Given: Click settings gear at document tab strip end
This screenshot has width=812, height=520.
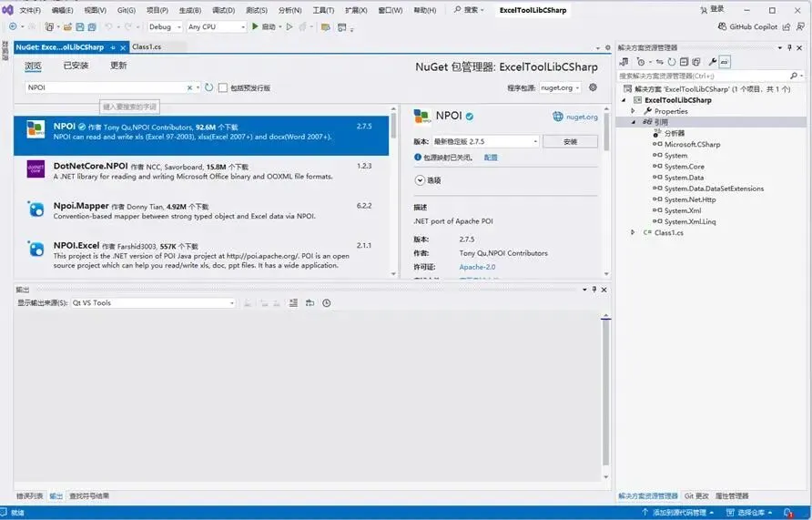Looking at the screenshot, I should (608, 47).
